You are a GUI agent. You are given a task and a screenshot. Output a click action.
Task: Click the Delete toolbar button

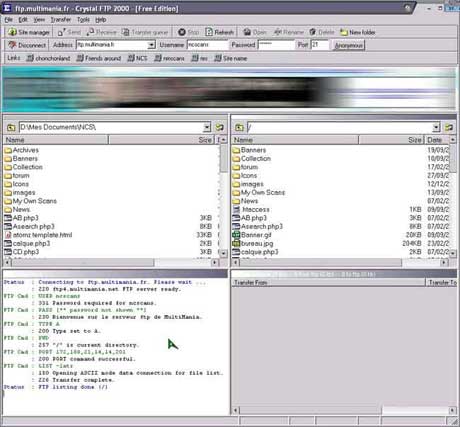click(x=322, y=32)
